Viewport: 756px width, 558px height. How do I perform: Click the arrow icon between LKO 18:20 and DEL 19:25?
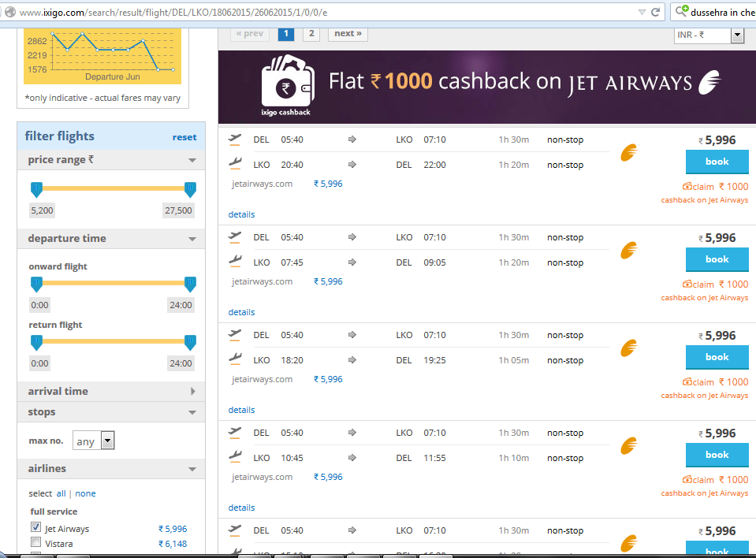coord(352,360)
